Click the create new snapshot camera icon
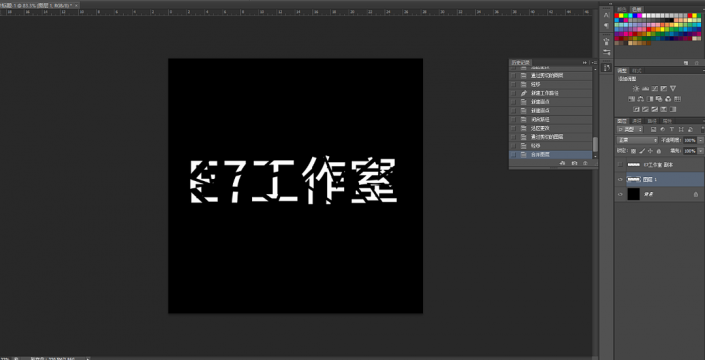This screenshot has width=705, height=360. point(574,164)
